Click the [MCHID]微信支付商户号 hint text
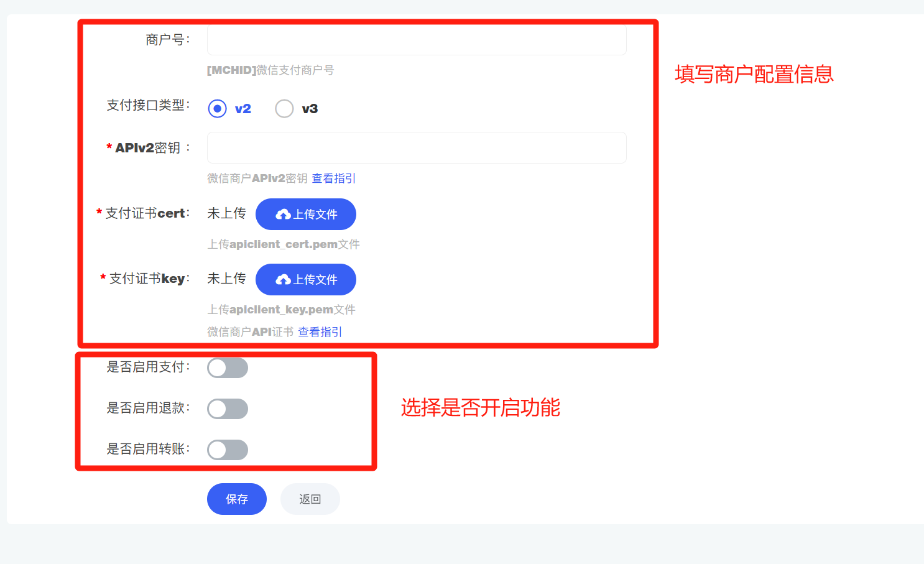This screenshot has height=564, width=924. coord(270,70)
